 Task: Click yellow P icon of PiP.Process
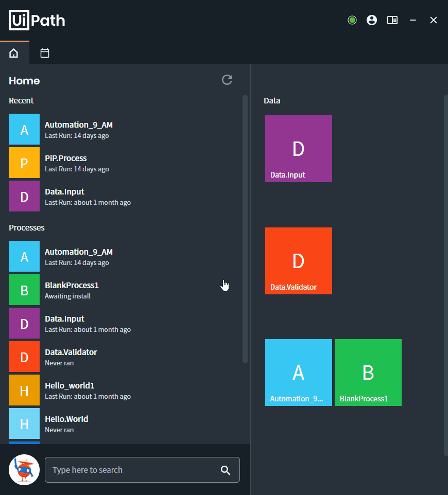click(24, 163)
